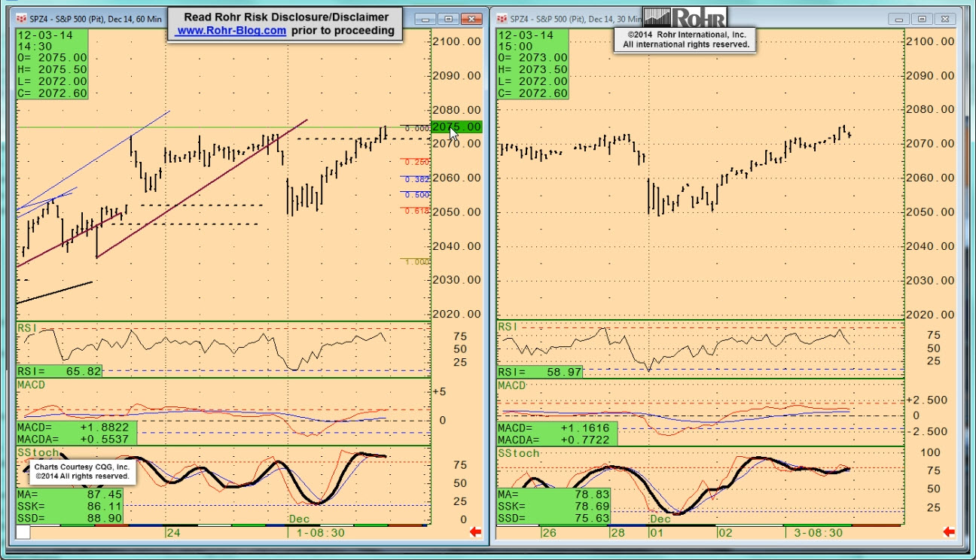Viewport: 976px width, 560px height.
Task: Click the OHLC data box on the 30 Min chart
Action: tap(532, 64)
